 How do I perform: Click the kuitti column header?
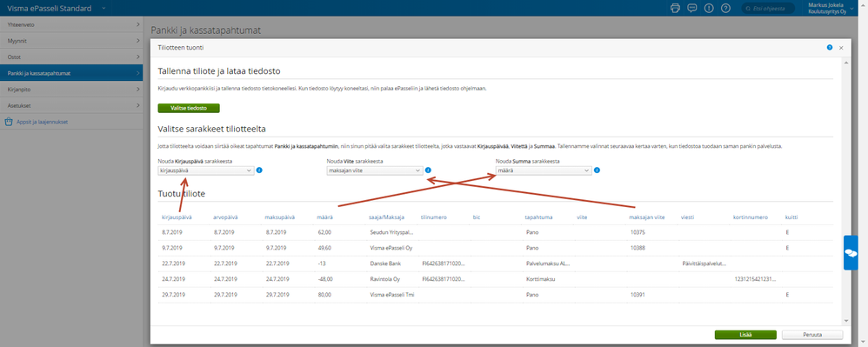(791, 217)
